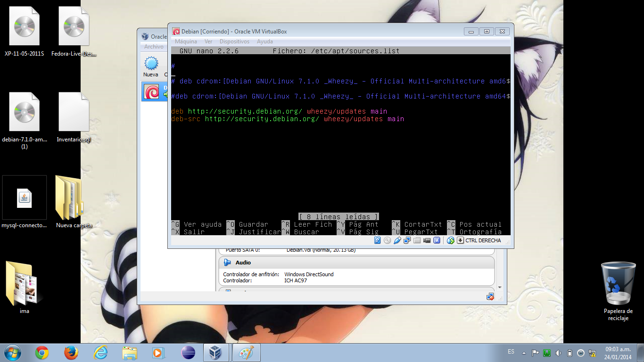Click the virtualization features chip icon
This screenshot has height=362, width=644.
click(437, 240)
